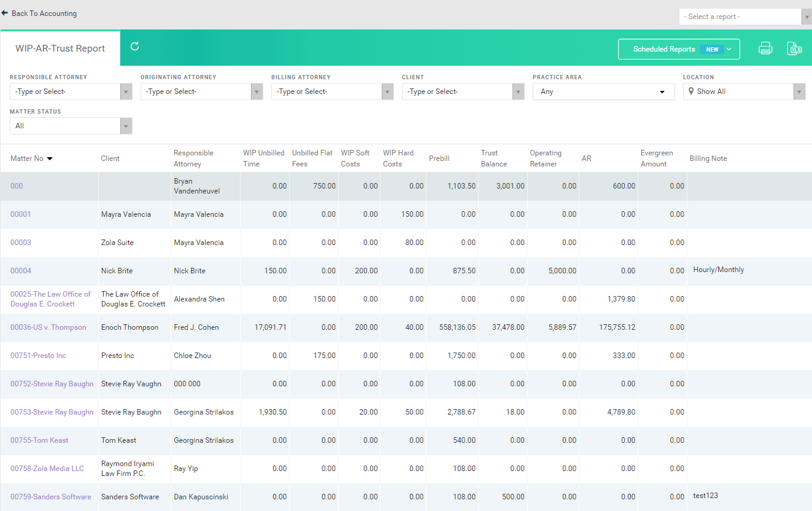This screenshot has height=511, width=812.
Task: Click attorney Dan Kapuscinski cell
Action: coord(201,497)
